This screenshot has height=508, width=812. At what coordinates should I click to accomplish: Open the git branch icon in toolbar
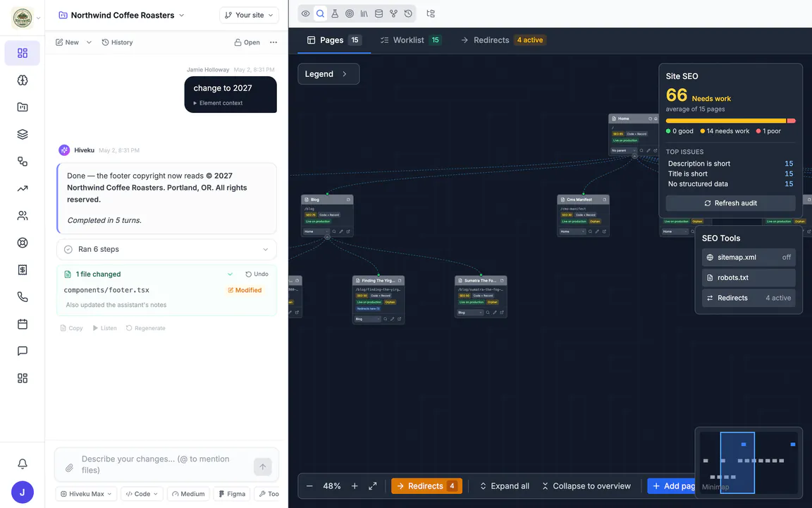point(393,14)
